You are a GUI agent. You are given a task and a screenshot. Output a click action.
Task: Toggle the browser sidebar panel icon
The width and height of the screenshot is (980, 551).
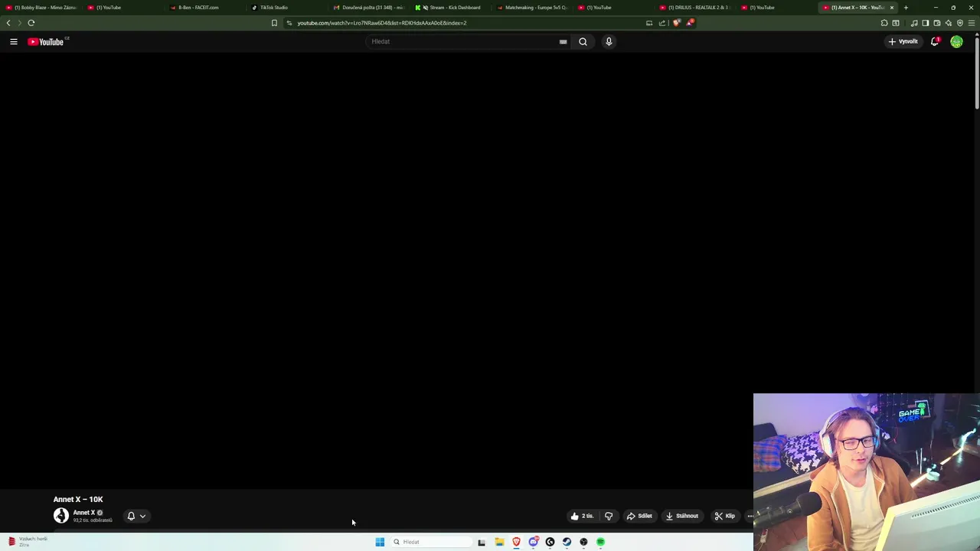click(x=926, y=23)
